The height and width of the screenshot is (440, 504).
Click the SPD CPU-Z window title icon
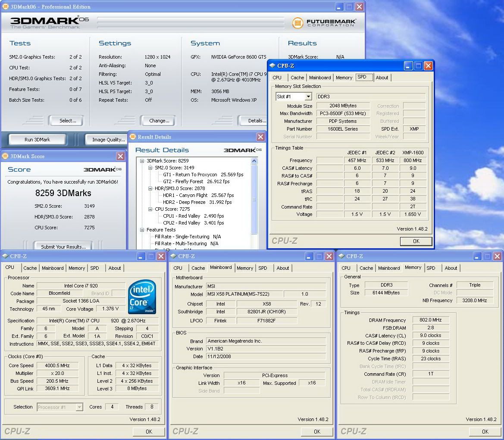[x=272, y=66]
